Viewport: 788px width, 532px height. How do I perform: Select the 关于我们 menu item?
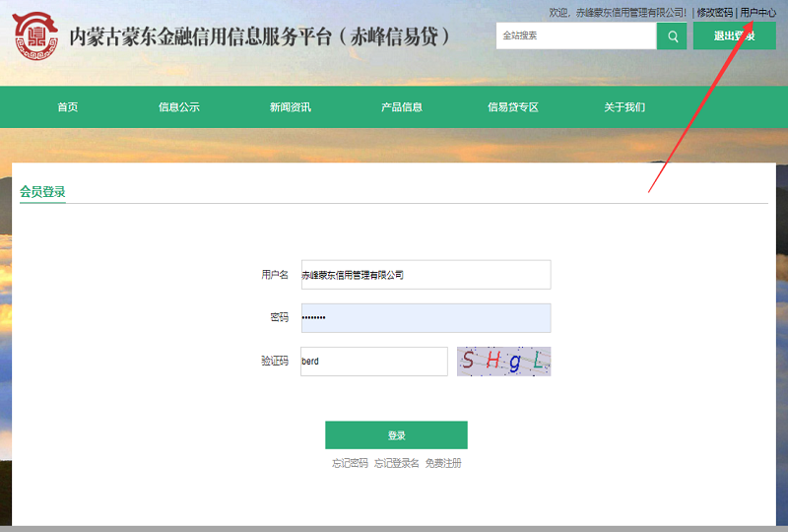click(624, 107)
